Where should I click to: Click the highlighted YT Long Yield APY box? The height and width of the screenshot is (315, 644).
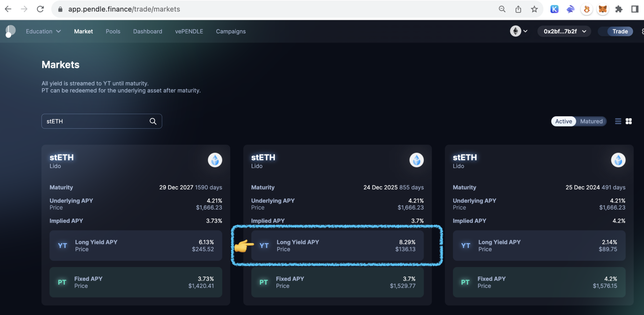(x=337, y=245)
